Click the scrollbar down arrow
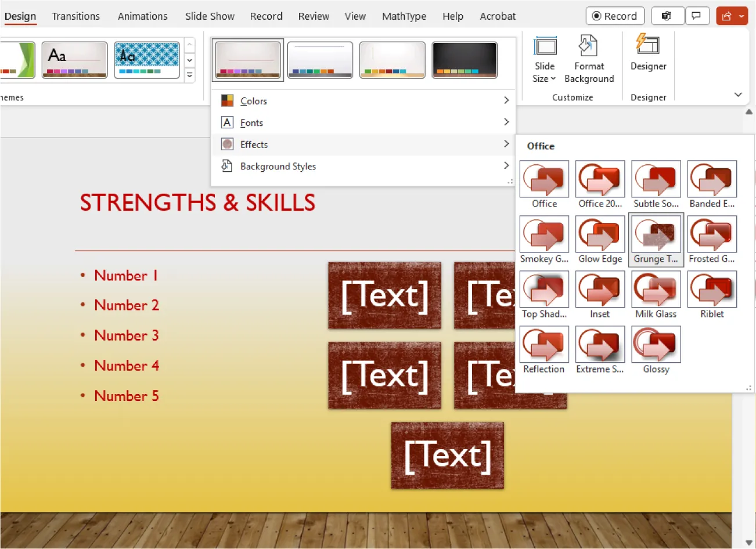The image size is (756, 549). pyautogui.click(x=748, y=543)
